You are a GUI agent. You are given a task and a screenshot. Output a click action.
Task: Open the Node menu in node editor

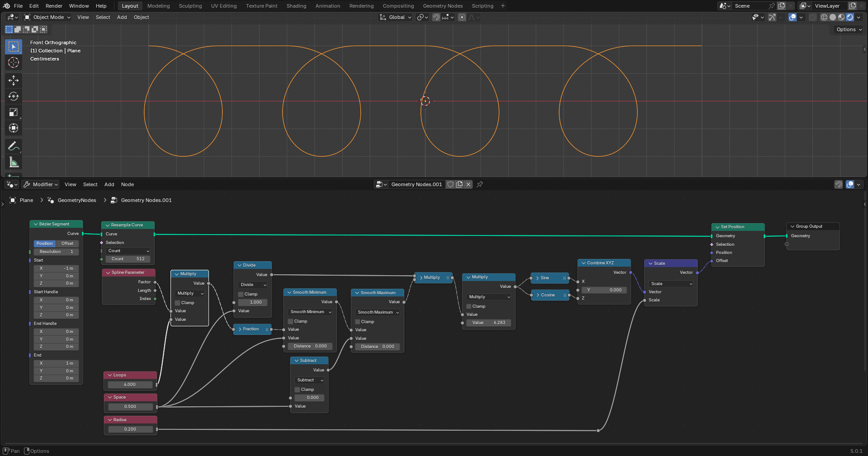[x=127, y=184]
